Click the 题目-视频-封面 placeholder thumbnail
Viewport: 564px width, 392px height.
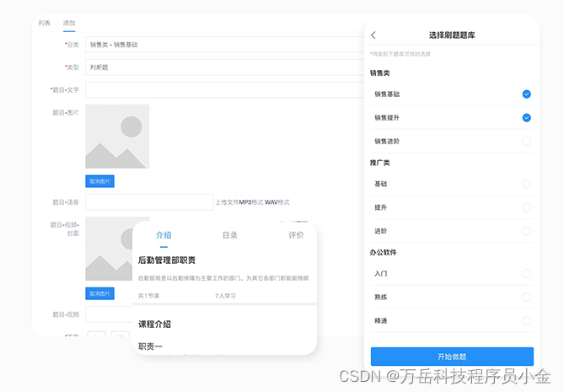click(x=109, y=249)
